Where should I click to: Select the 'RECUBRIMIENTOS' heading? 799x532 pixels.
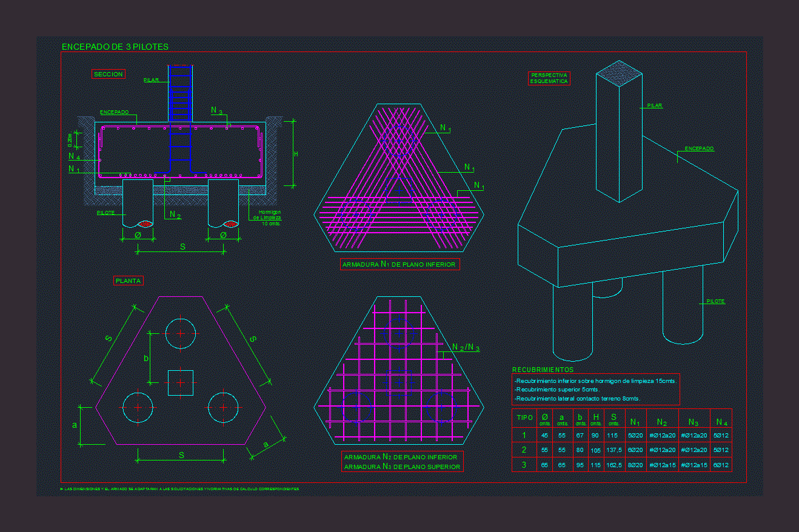click(x=543, y=370)
